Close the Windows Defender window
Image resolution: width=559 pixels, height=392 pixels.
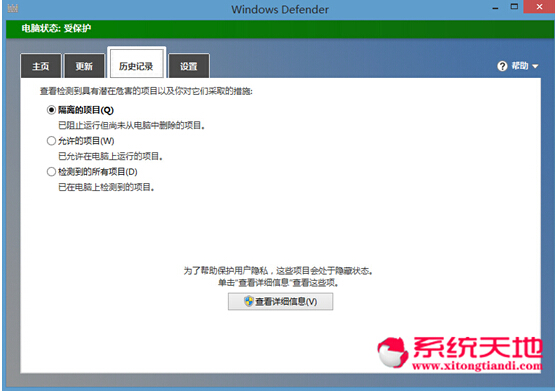pyautogui.click(x=539, y=7)
